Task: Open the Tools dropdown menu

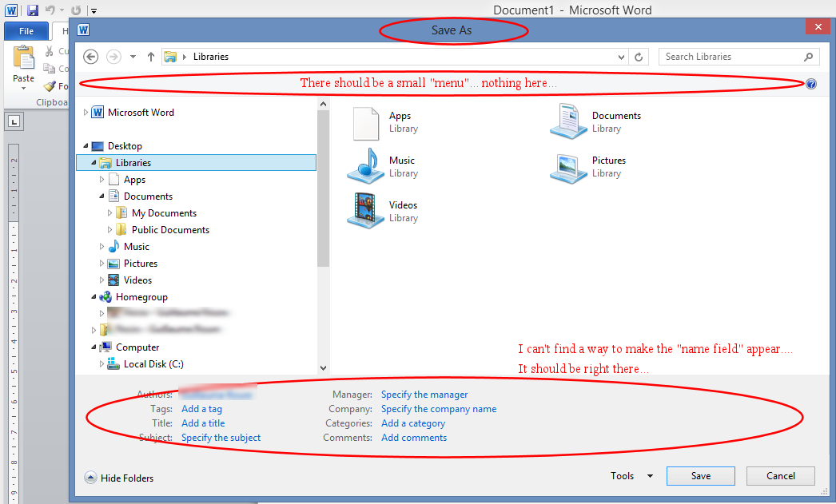Action: click(x=632, y=476)
